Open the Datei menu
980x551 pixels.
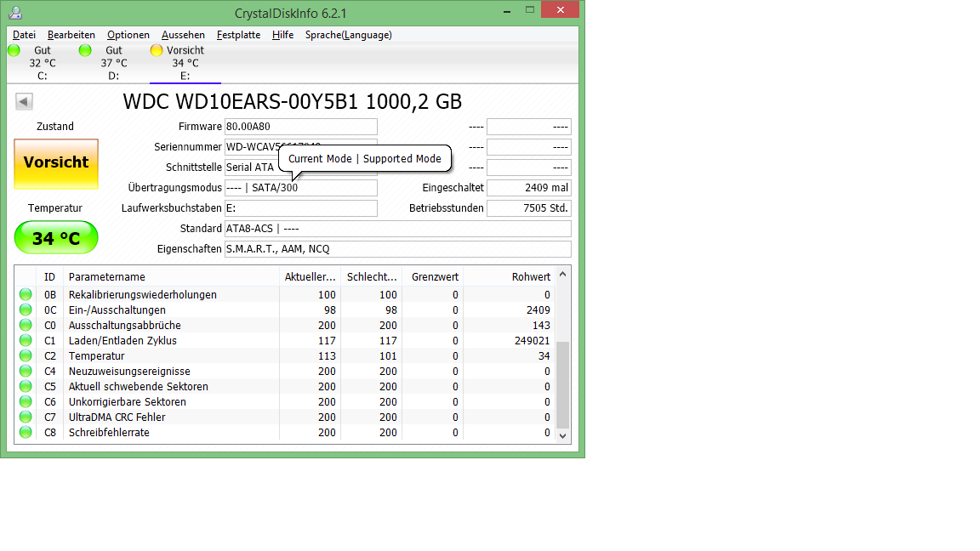tap(25, 35)
